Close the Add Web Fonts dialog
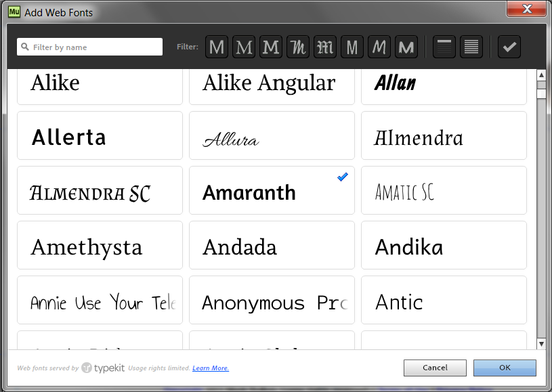 pyautogui.click(x=527, y=9)
